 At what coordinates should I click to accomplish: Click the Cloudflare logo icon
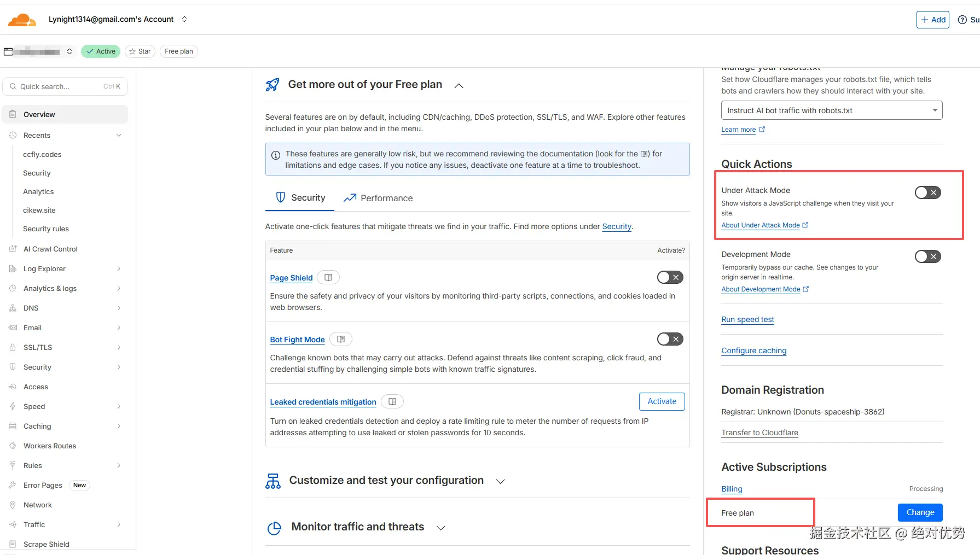coord(22,20)
